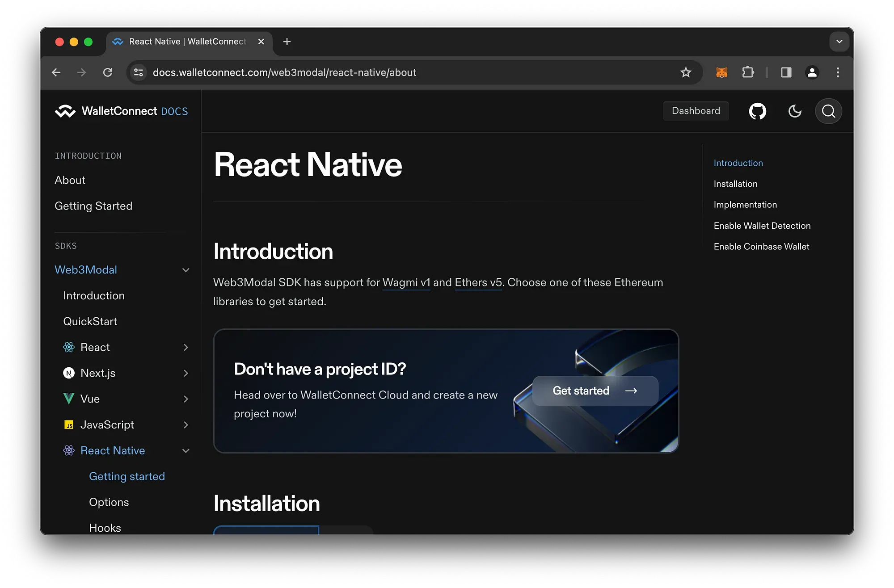Open the docs search magnifier
This screenshot has width=894, height=588.
pyautogui.click(x=828, y=111)
